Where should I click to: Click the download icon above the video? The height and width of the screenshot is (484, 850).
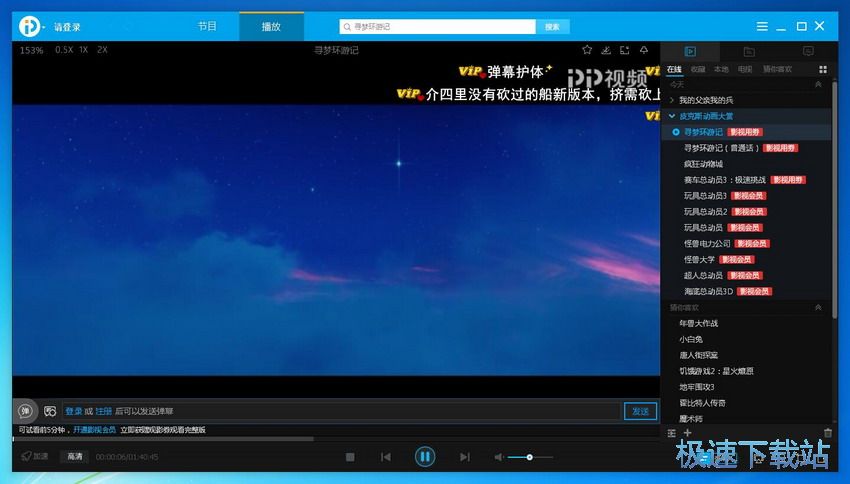coord(606,50)
